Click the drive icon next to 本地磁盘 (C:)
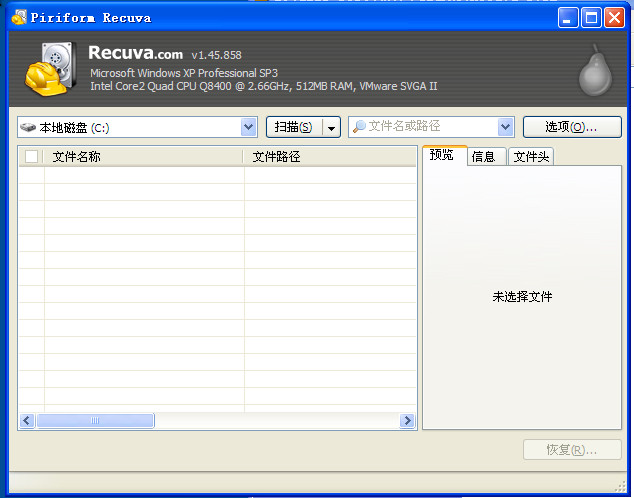This screenshot has width=634, height=498. click(x=28, y=127)
